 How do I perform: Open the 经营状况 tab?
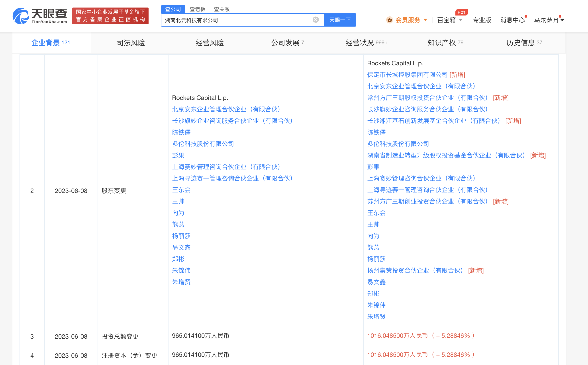click(x=366, y=43)
